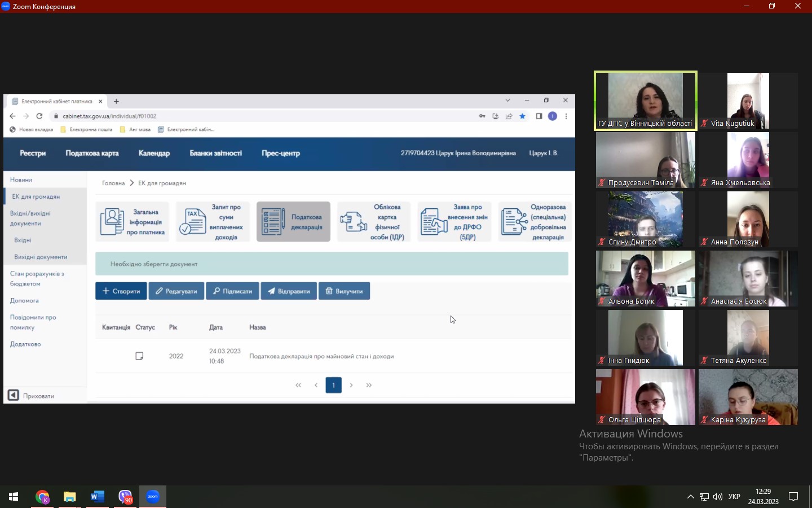Open the Загальна інформація про платника tile
Viewport: 812px width, 508px height.
133,222
